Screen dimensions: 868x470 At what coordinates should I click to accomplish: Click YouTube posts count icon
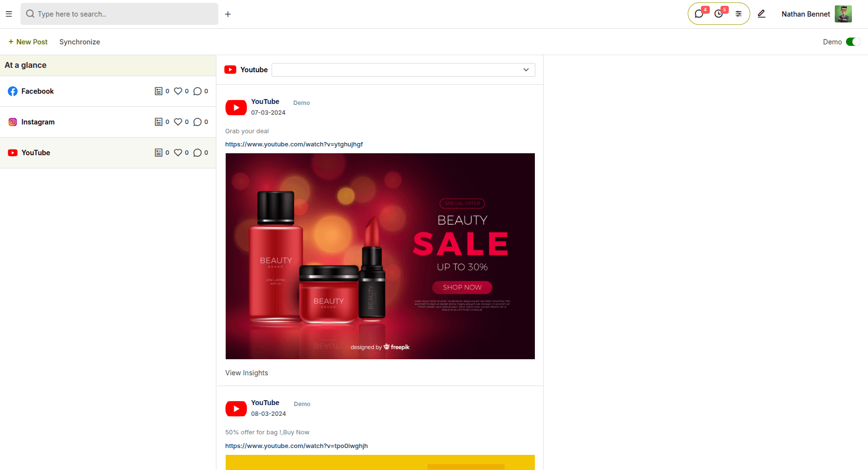(x=158, y=153)
